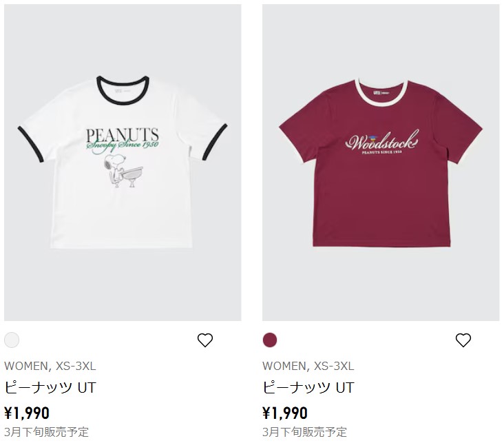Click the ¥1,990 price of the burgundy tee
Screen dimensions: 504x443
pyautogui.click(x=285, y=413)
